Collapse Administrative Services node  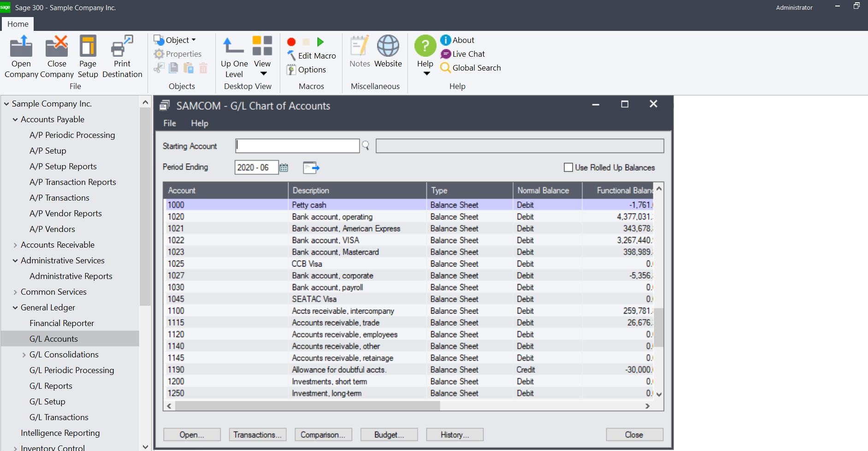tap(15, 261)
